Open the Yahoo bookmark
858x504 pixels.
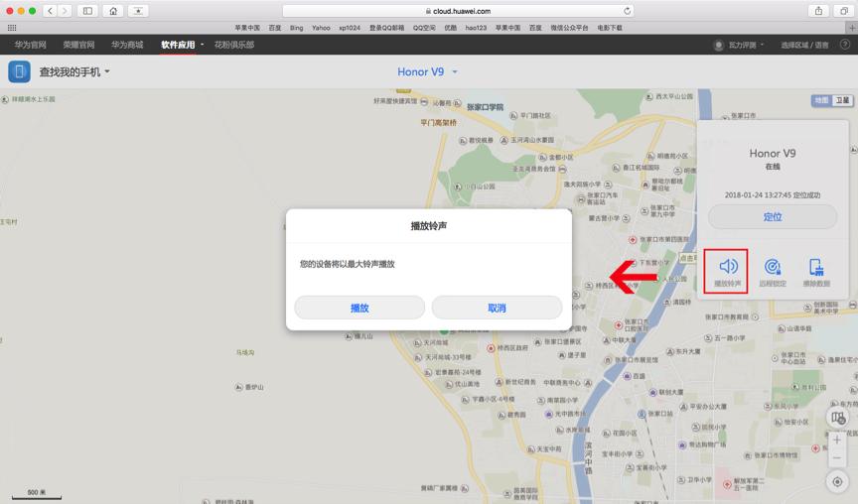coord(321,28)
